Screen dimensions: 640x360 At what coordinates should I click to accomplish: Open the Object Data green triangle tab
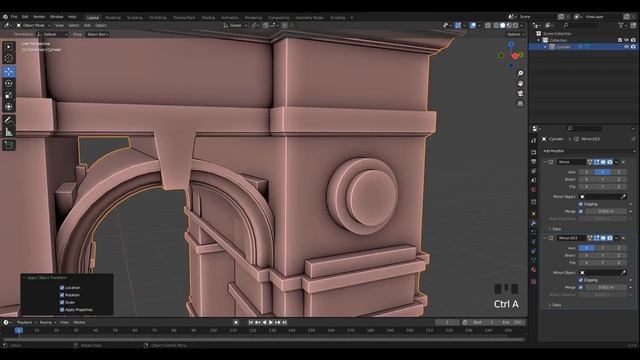coord(533,260)
